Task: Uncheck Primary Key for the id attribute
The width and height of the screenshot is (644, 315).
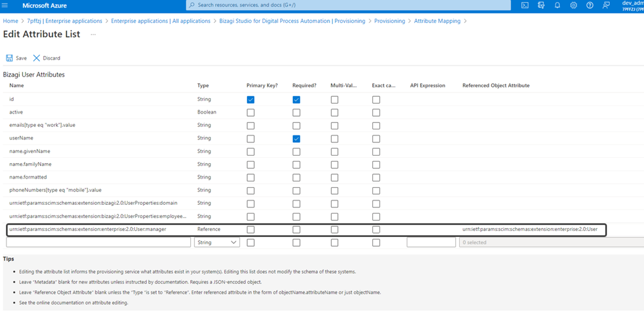Action: click(251, 99)
